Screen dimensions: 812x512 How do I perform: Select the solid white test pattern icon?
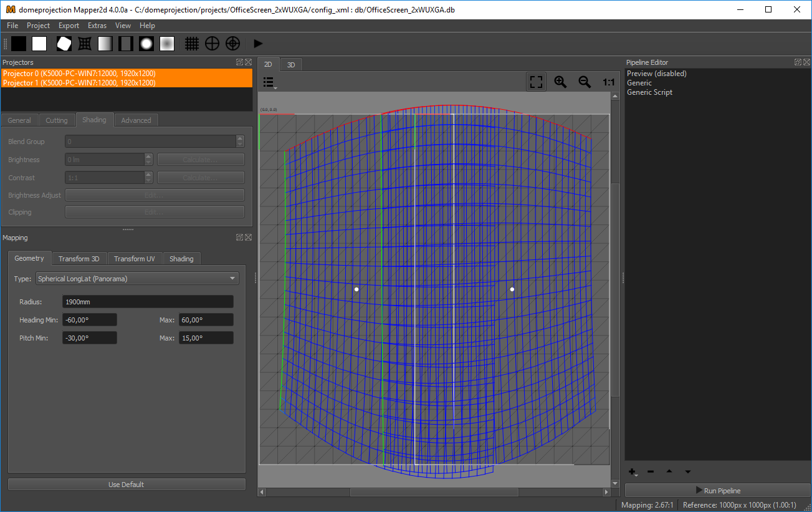pos(39,44)
